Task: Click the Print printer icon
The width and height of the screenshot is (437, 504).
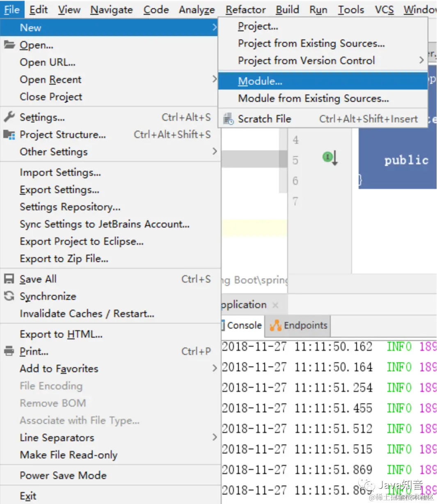Action: pyautogui.click(x=9, y=351)
